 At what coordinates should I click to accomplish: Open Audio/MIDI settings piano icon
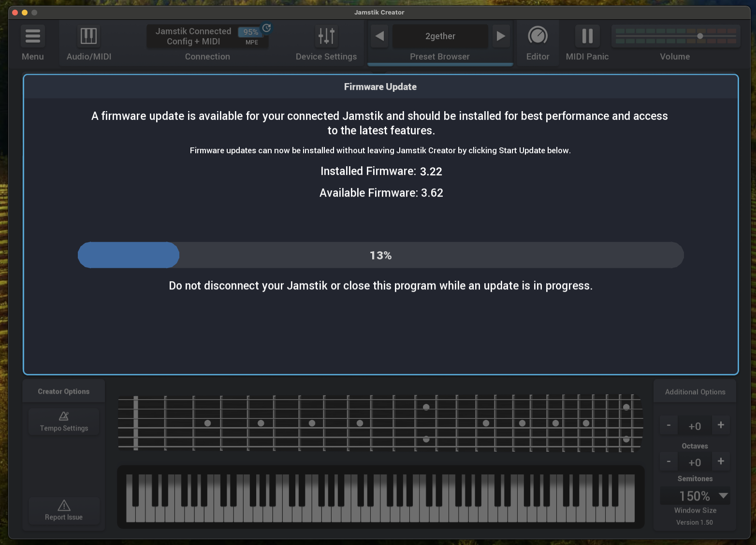pos(88,36)
